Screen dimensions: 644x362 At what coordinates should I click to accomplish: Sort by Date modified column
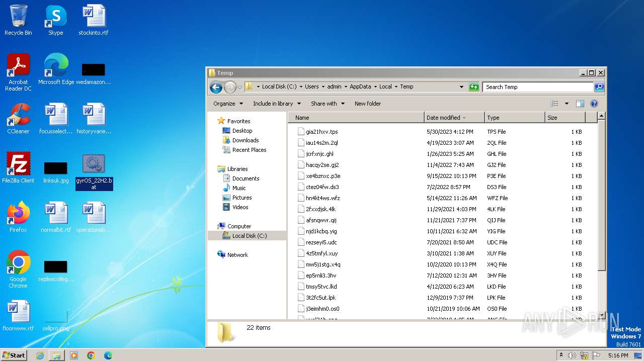(454, 118)
